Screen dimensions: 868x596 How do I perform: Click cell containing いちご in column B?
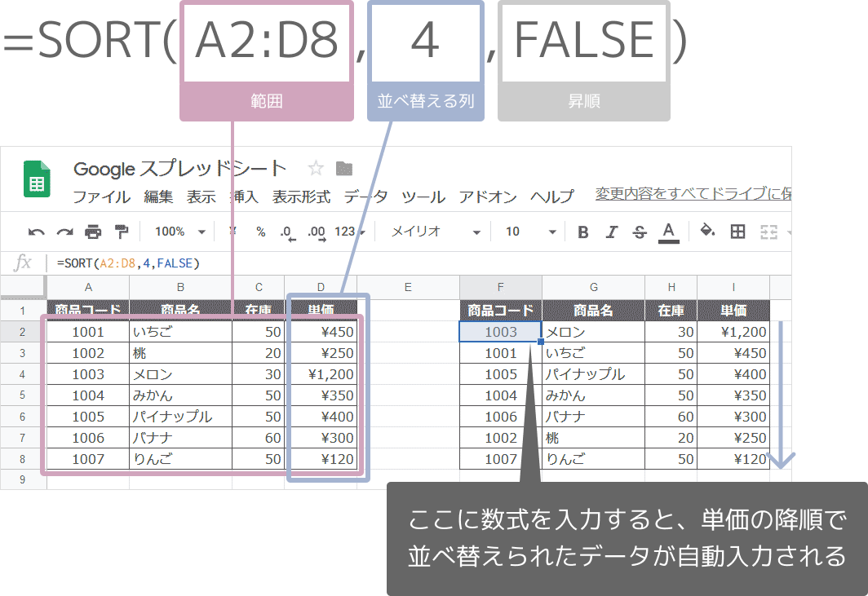[x=180, y=332]
